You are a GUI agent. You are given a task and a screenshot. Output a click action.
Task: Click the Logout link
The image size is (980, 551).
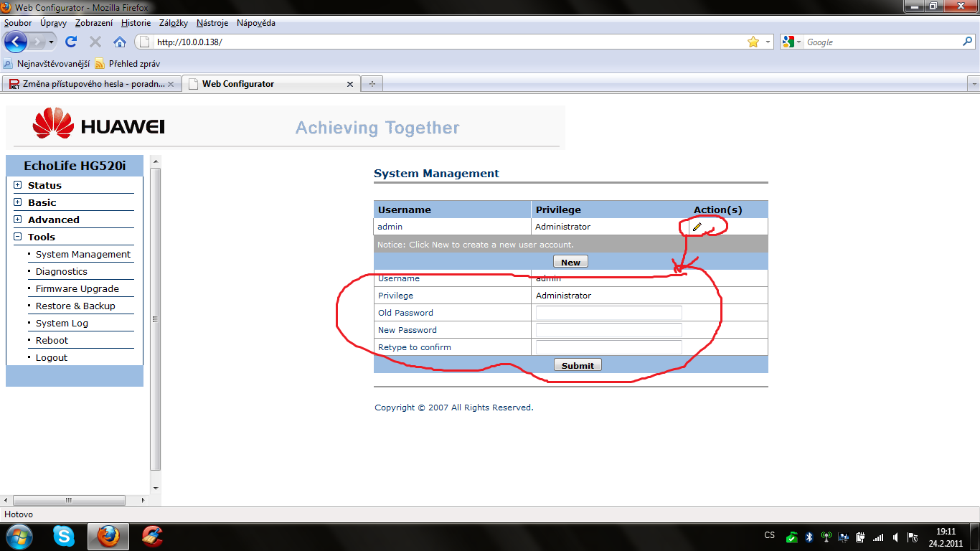(52, 357)
